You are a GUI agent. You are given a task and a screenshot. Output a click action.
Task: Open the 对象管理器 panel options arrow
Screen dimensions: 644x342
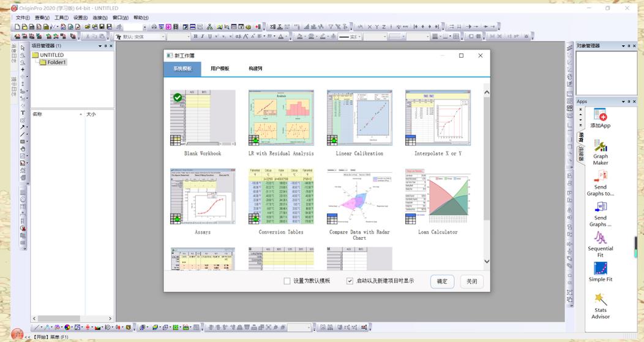[623, 46]
